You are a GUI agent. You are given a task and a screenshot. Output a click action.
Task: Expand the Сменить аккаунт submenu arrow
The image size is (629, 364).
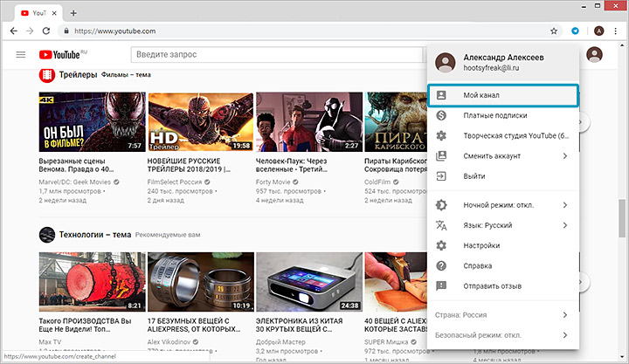click(x=565, y=156)
